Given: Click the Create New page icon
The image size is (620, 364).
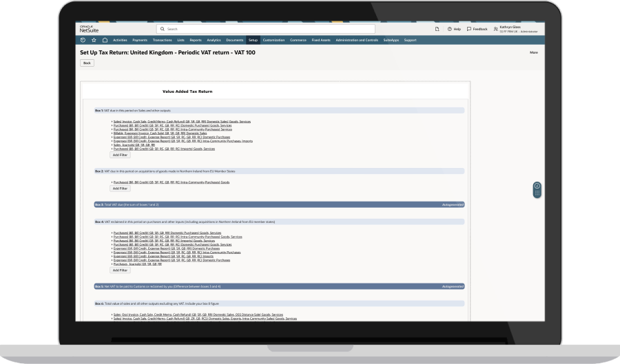Looking at the screenshot, I should (437, 29).
